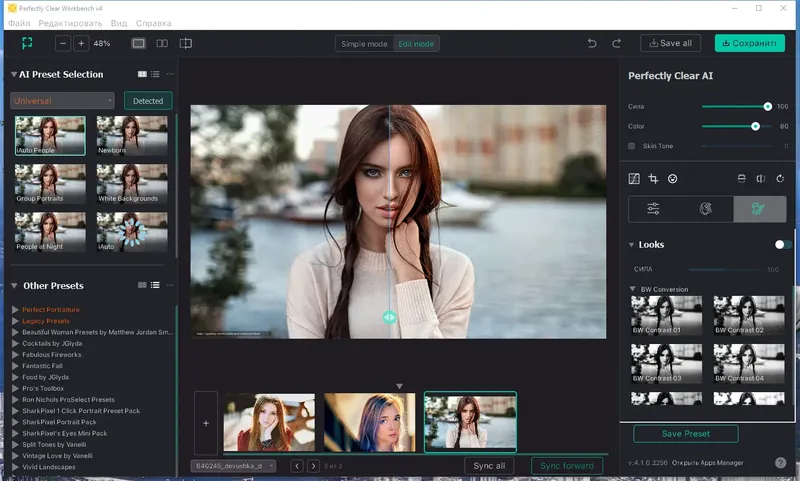Viewport: 800px width, 481px height.
Task: Enable the Skin Tone checkbox
Action: pyautogui.click(x=631, y=146)
